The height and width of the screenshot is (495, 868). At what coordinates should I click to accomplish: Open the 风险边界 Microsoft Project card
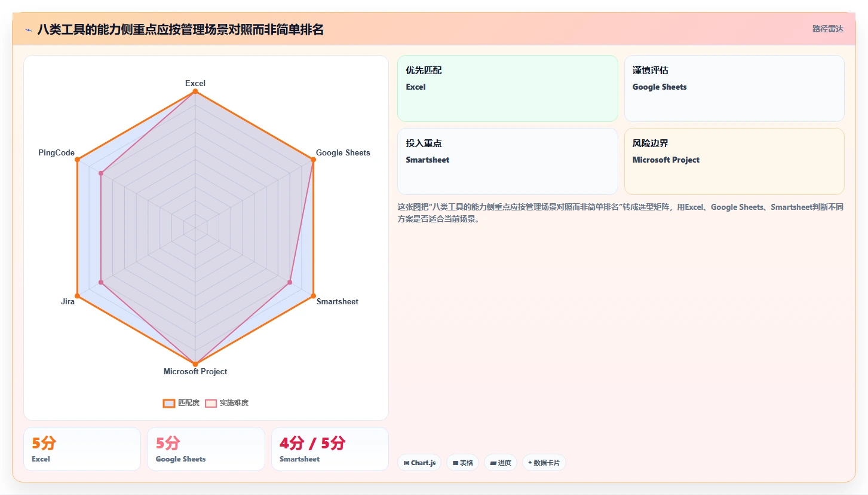734,161
